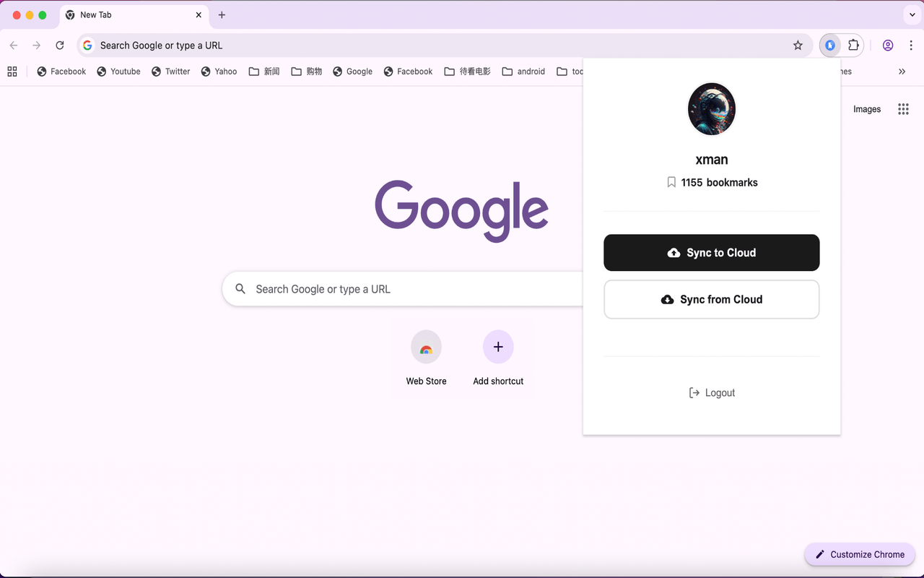Open the Chrome three-dot menu

[910, 46]
